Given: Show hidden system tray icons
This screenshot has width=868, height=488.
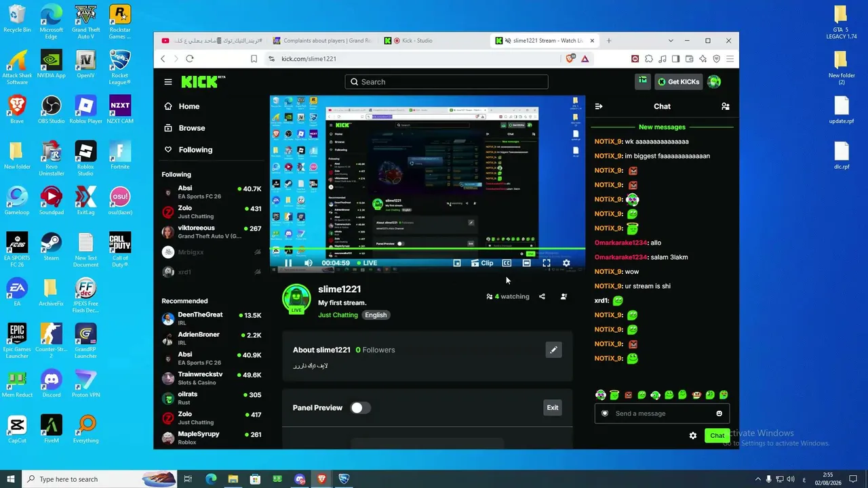Looking at the screenshot, I should (757, 479).
